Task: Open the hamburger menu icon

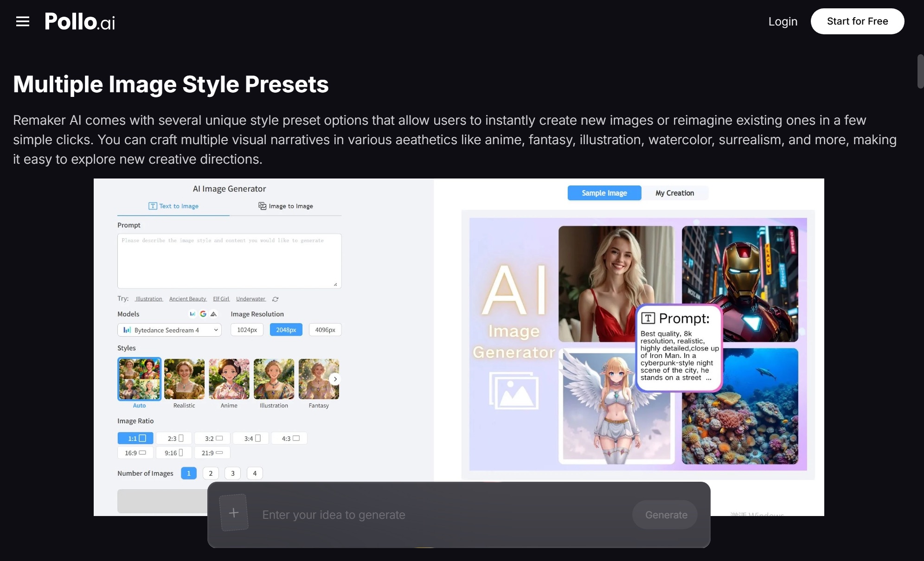Action: point(22,21)
